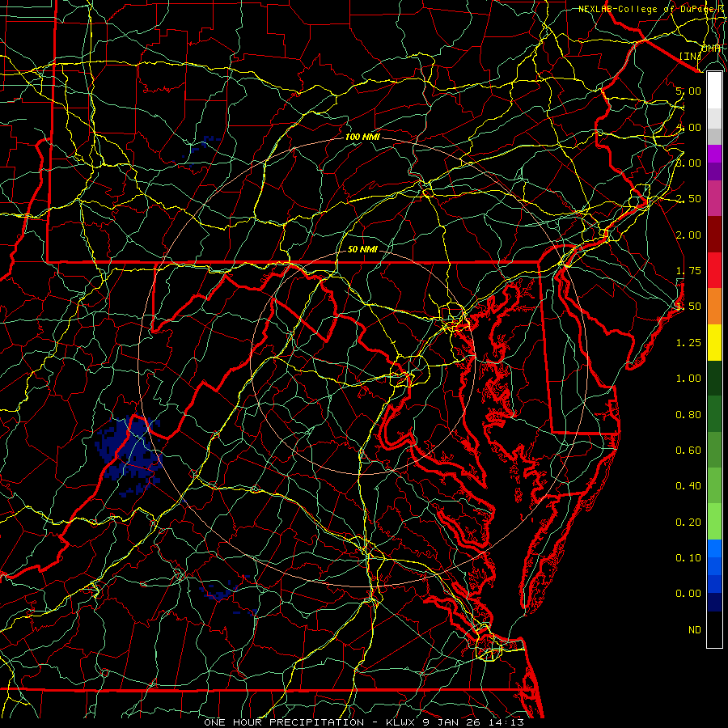The height and width of the screenshot is (728, 728).
Task: Pick the magenta swatch above 3.00
Action: 714,154
